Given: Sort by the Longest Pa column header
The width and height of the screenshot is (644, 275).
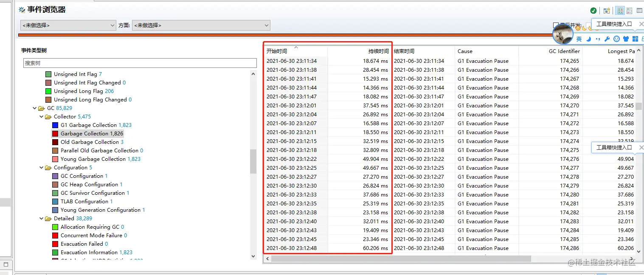Looking at the screenshot, I should pyautogui.click(x=609, y=51).
